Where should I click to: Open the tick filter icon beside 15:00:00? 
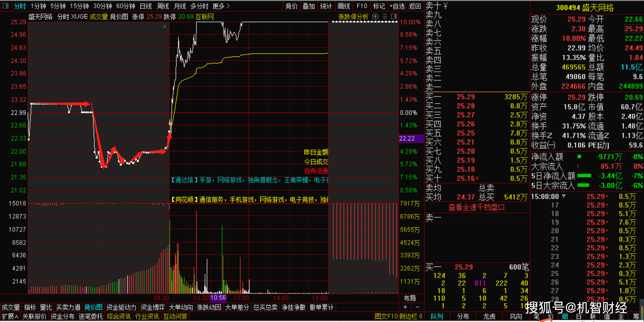[564, 196]
